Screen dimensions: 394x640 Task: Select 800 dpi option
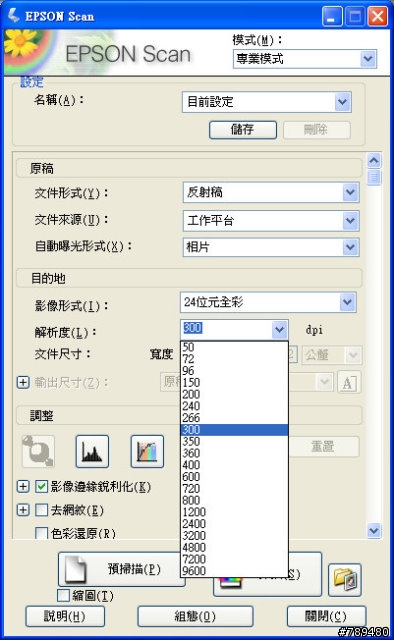pos(234,500)
